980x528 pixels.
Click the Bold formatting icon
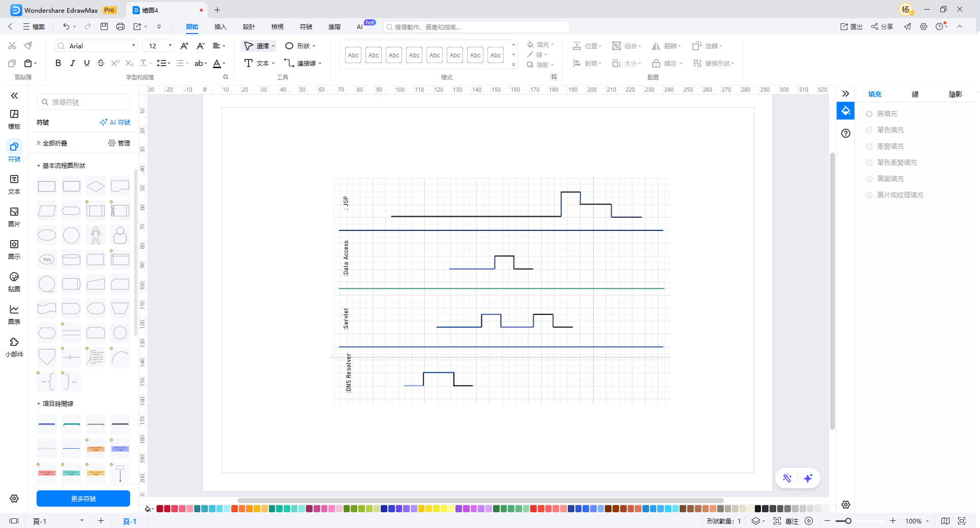coord(58,63)
